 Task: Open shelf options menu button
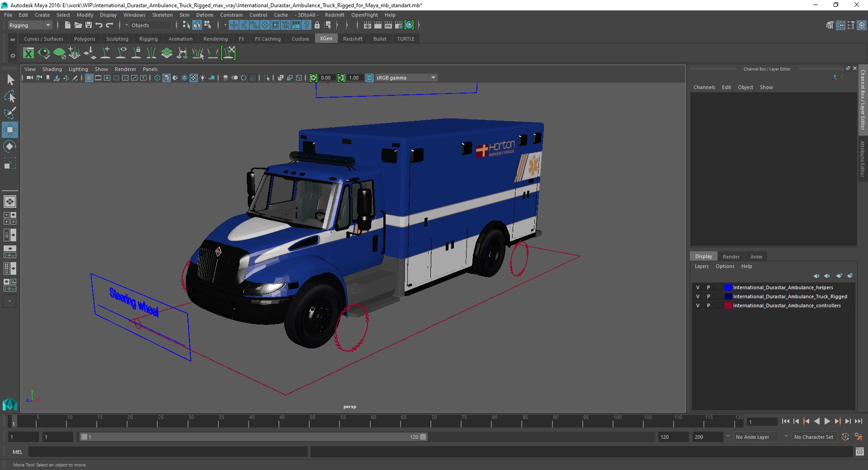[x=13, y=40]
